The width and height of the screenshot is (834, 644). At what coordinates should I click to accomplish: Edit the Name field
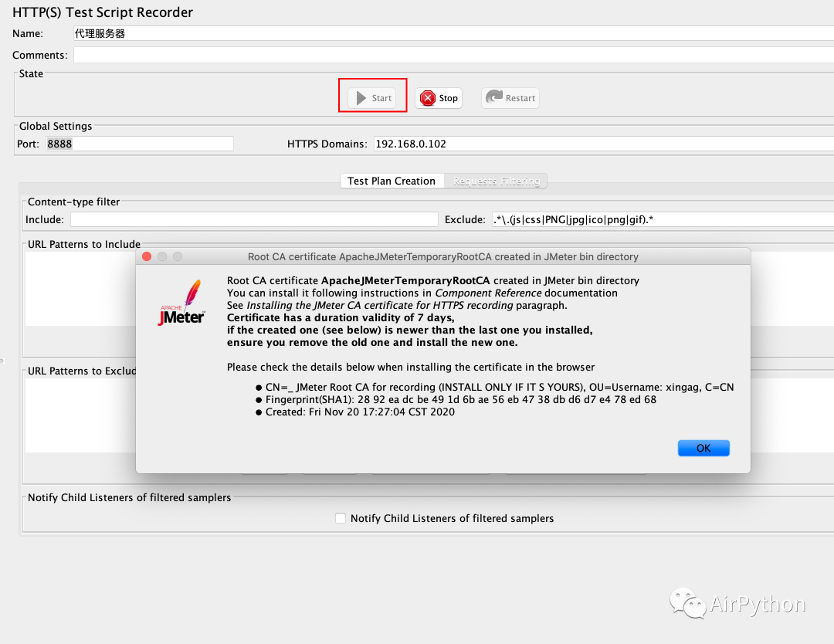coord(453,33)
